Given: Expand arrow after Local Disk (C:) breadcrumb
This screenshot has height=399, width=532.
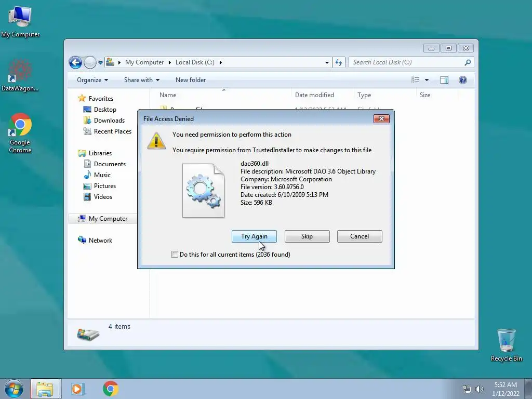Looking at the screenshot, I should pos(220,62).
